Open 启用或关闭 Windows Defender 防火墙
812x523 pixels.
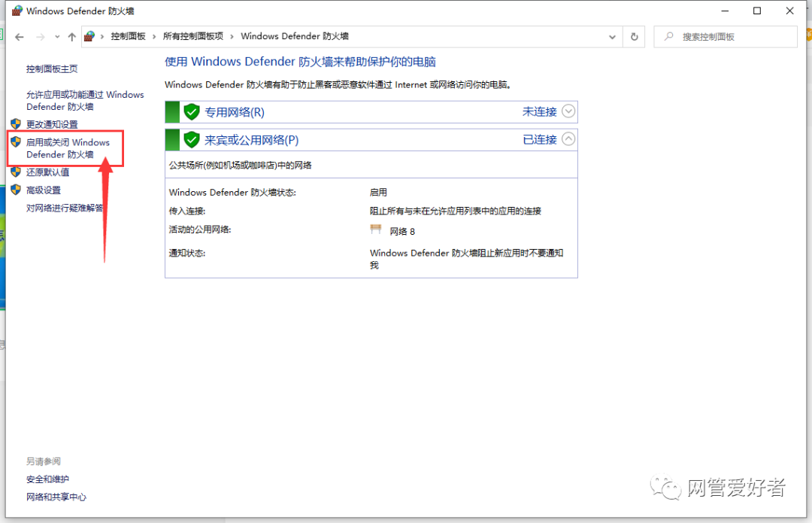coord(68,148)
